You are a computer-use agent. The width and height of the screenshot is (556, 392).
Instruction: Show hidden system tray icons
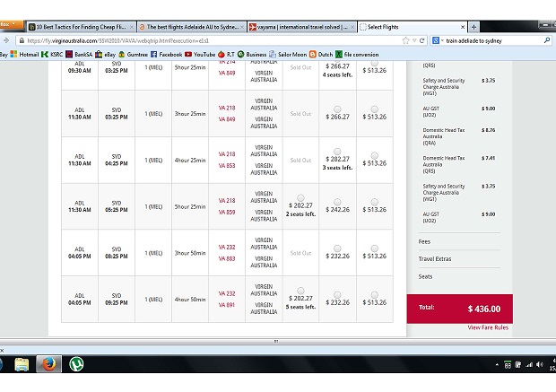coord(497,365)
